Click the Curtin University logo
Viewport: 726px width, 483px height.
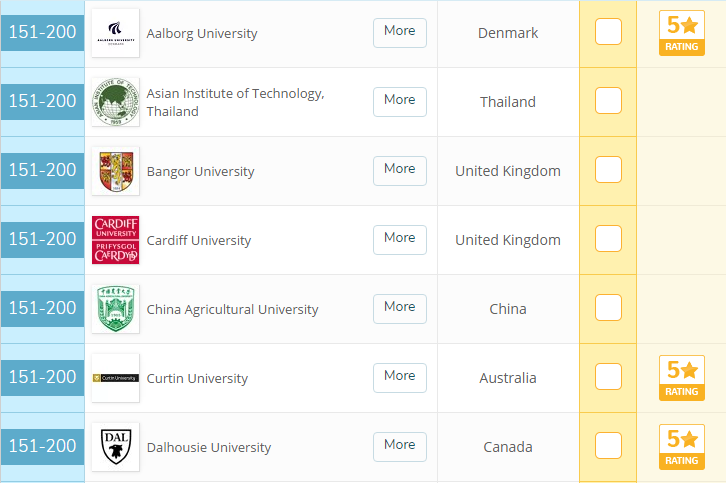[115, 378]
